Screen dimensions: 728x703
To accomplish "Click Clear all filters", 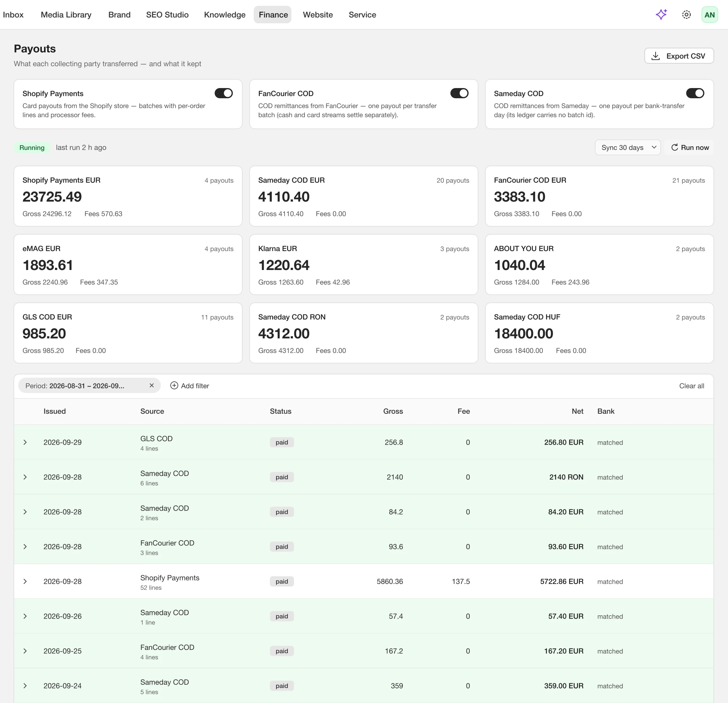I will (x=691, y=386).
